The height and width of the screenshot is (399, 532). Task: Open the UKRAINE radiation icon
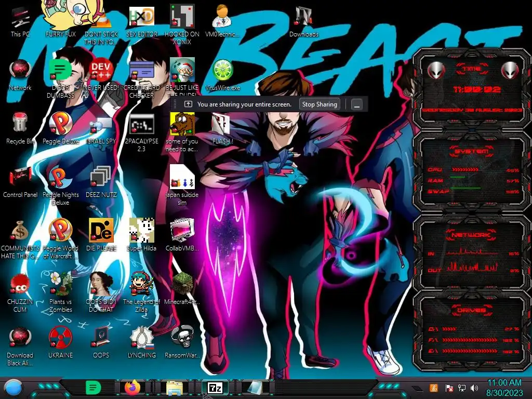coord(61,342)
